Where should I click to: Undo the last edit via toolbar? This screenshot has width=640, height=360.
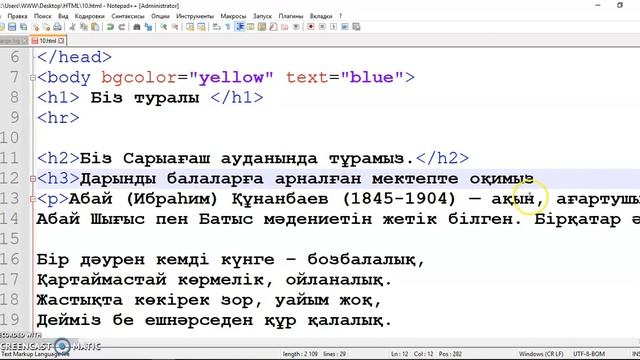tap(110, 27)
